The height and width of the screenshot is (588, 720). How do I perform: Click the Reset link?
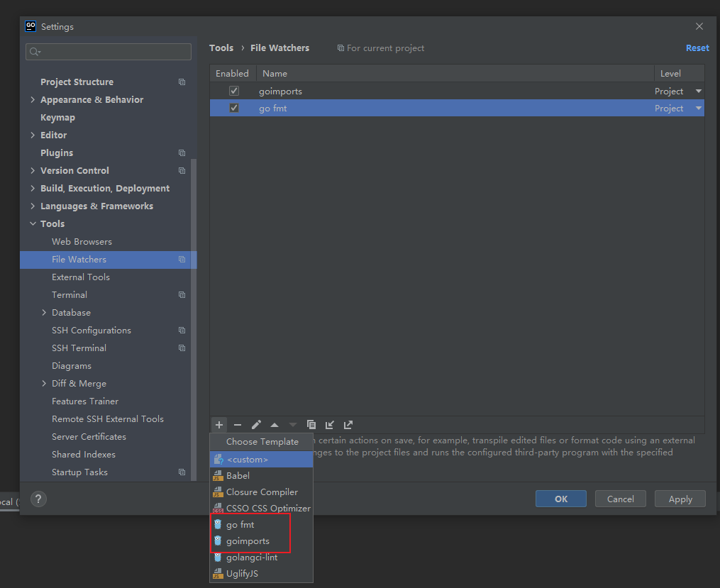pos(697,48)
